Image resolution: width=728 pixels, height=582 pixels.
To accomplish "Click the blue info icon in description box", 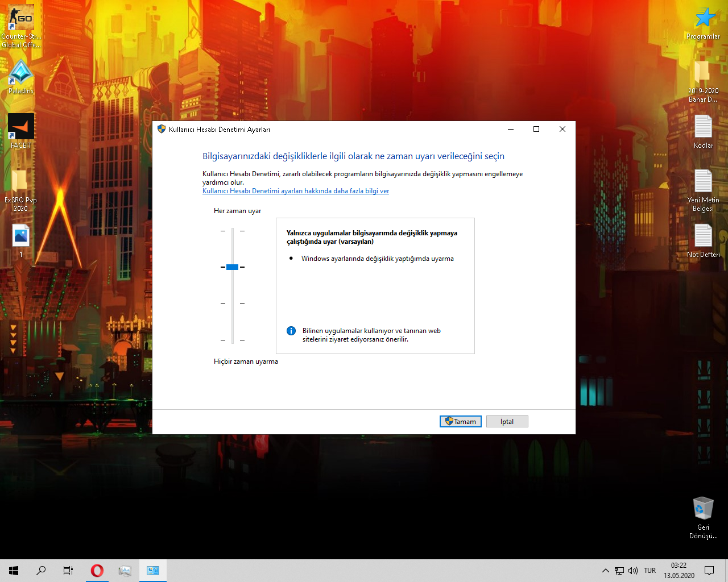I will pos(291,331).
